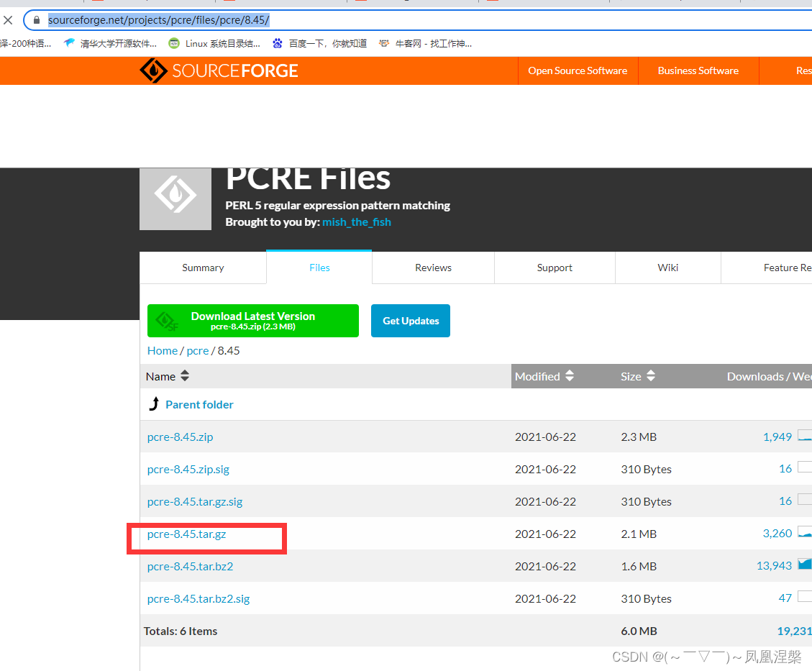The width and height of the screenshot is (812, 671).
Task: Open the Feature Requests tab
Action: [x=767, y=268]
